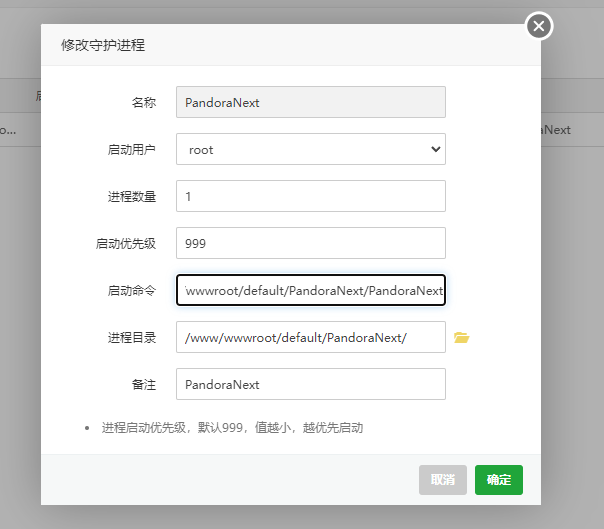
Task: Click the hint text about 默认999 priority
Action: (232, 428)
